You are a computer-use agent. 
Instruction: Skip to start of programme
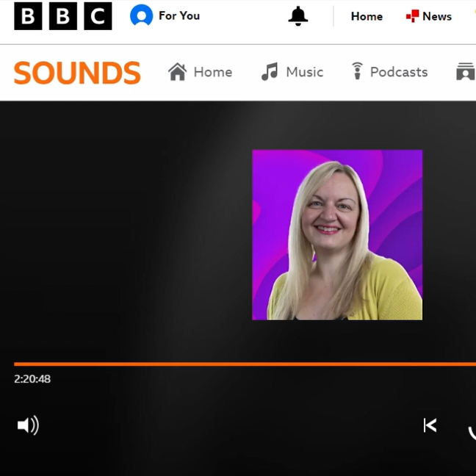[430, 425]
